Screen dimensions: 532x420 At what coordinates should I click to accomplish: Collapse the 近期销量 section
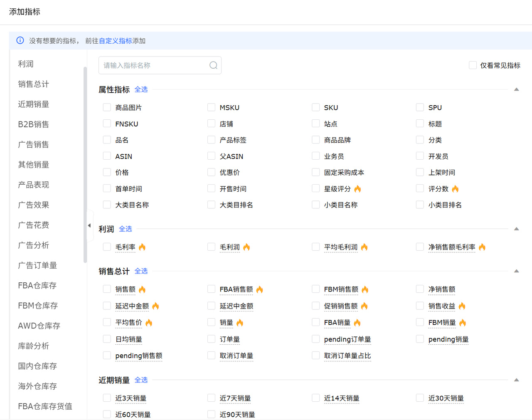(516, 380)
